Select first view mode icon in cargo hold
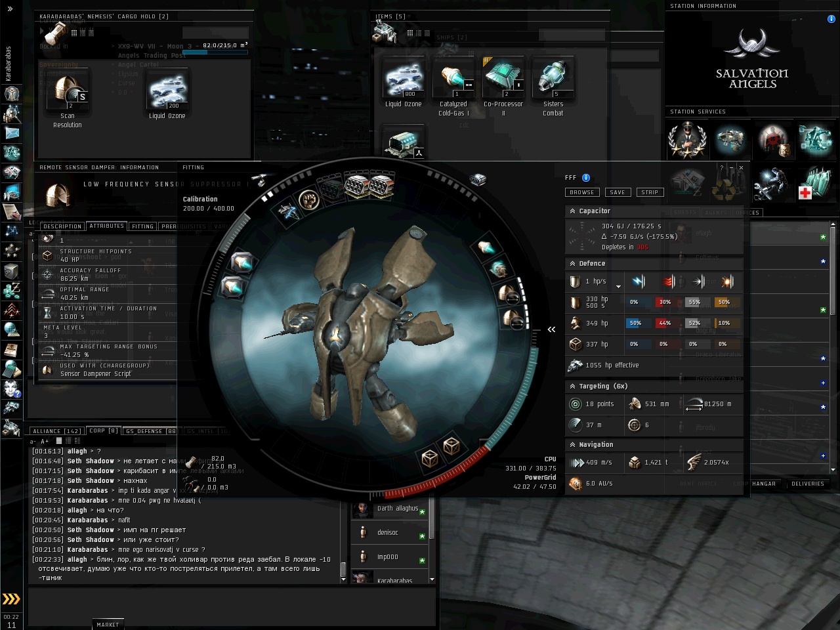This screenshot has height=630, width=840. point(74,32)
